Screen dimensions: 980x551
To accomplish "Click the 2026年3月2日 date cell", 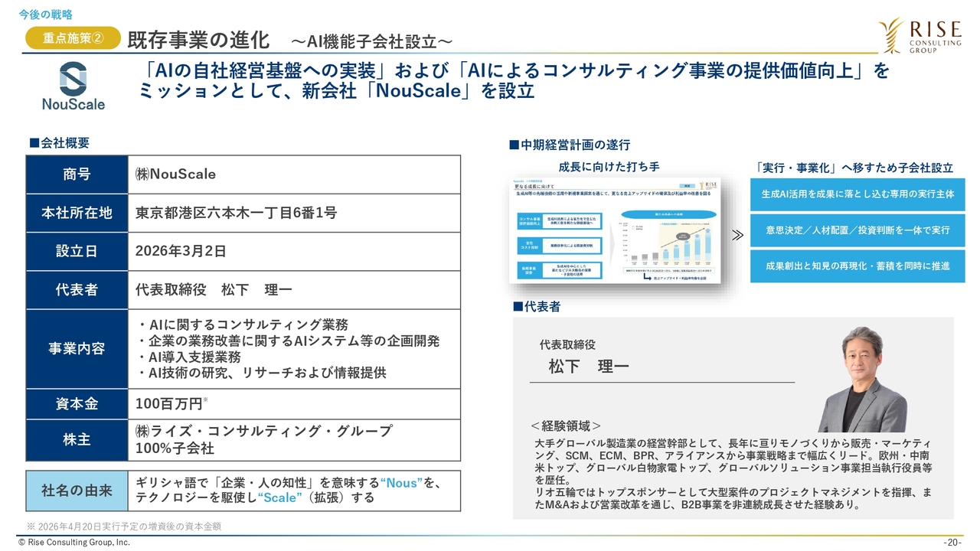I will [181, 251].
